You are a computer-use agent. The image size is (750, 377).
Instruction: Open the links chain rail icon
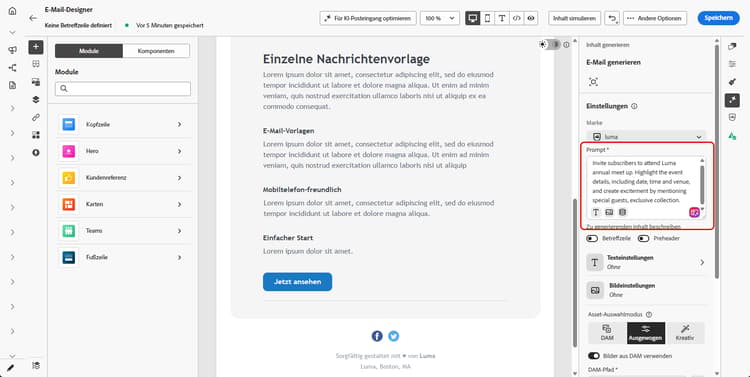(x=36, y=117)
